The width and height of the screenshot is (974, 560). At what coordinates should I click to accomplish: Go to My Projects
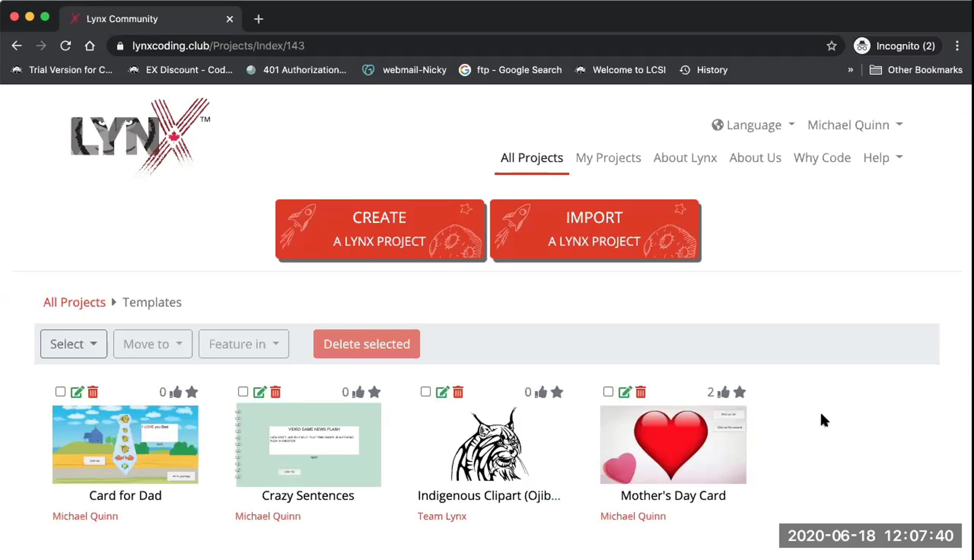(608, 157)
